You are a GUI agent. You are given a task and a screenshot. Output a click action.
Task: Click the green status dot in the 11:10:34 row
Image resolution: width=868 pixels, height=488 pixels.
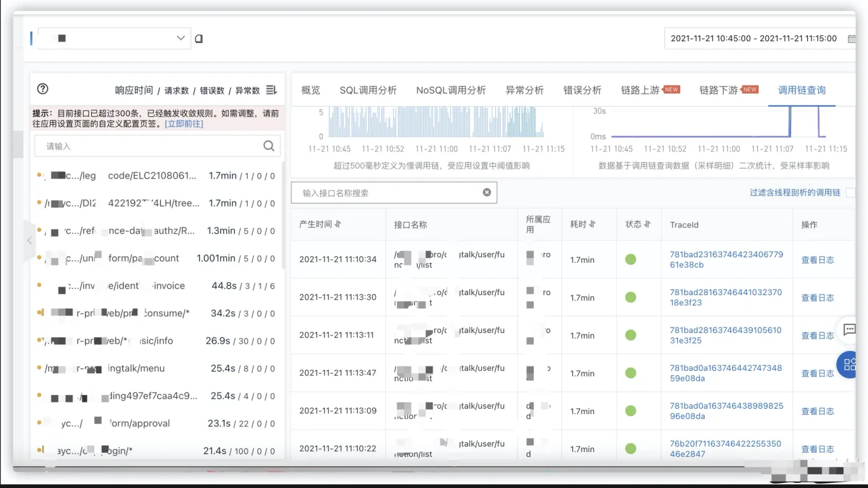(631, 259)
